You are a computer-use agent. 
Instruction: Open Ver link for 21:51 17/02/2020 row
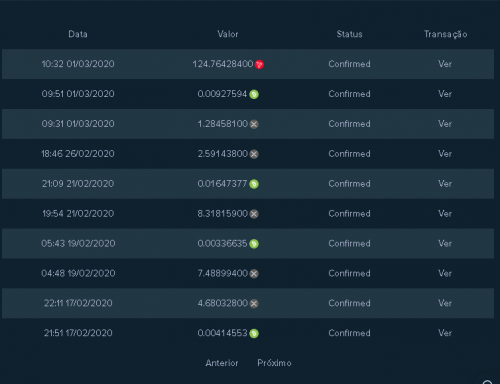445,333
